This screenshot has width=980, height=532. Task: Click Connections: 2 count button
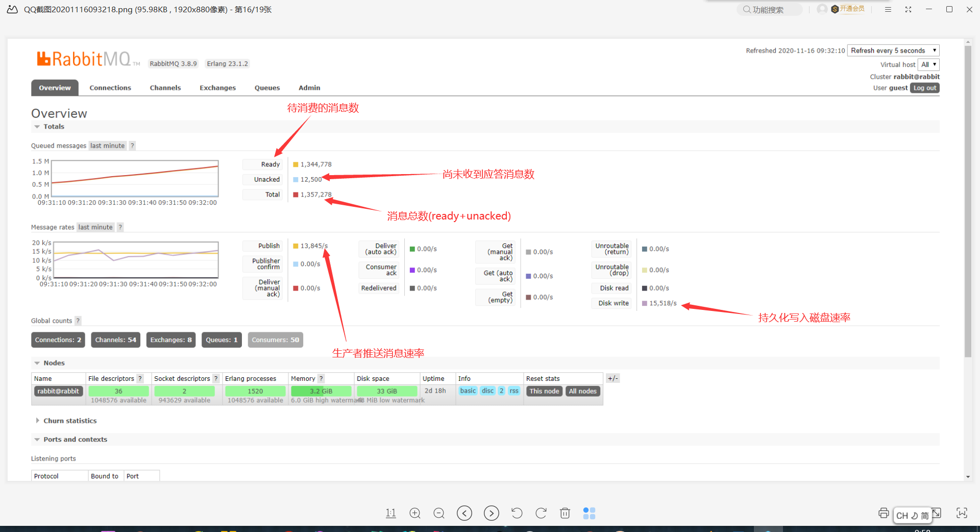coord(58,340)
